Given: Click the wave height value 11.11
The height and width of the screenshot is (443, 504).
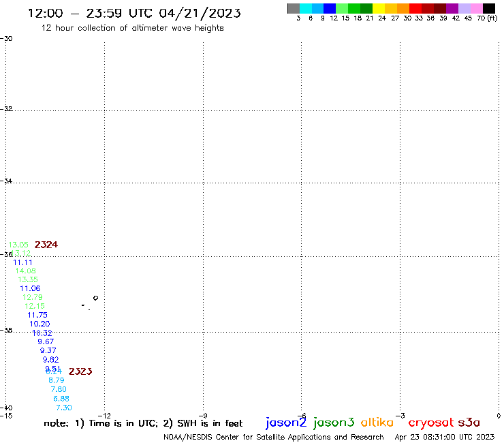Looking at the screenshot, I should pyautogui.click(x=22, y=262).
